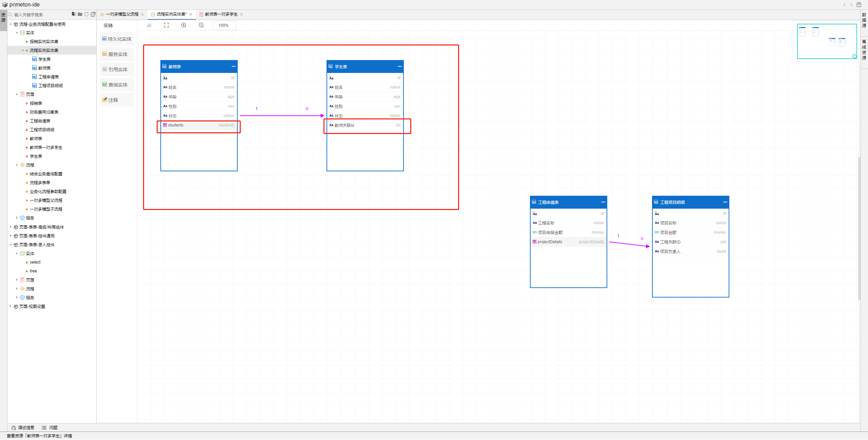This screenshot has height=440, width=868.
Task: Expand the 服务 node under 流程
Action: pyautogui.click(x=17, y=218)
